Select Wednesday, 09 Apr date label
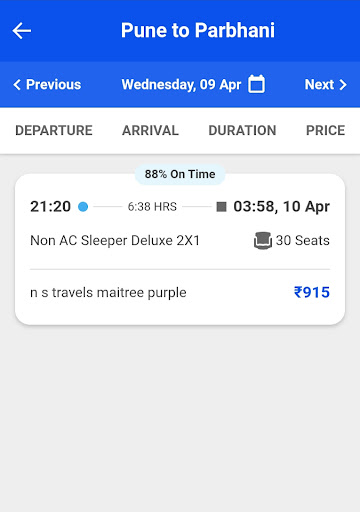This screenshot has width=360, height=512. click(x=181, y=85)
